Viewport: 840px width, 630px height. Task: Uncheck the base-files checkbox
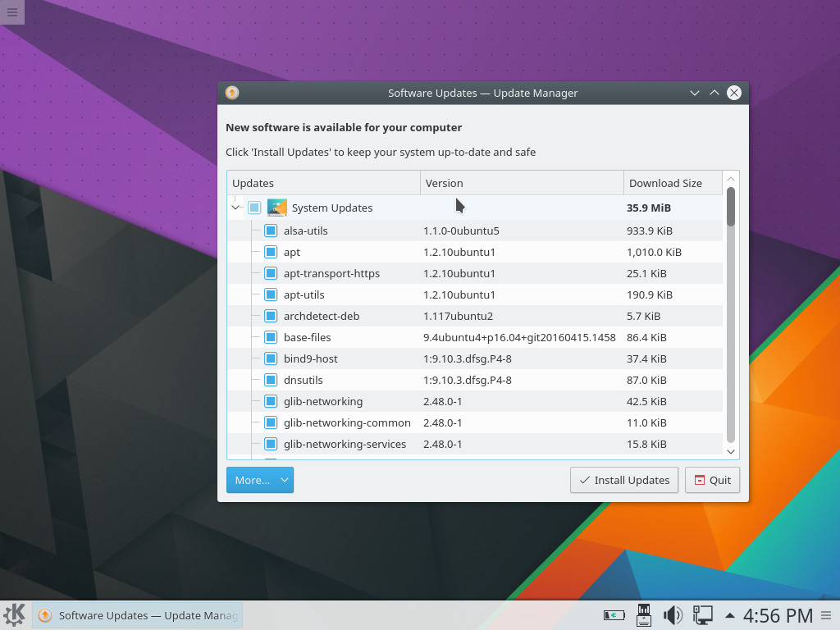tap(271, 337)
